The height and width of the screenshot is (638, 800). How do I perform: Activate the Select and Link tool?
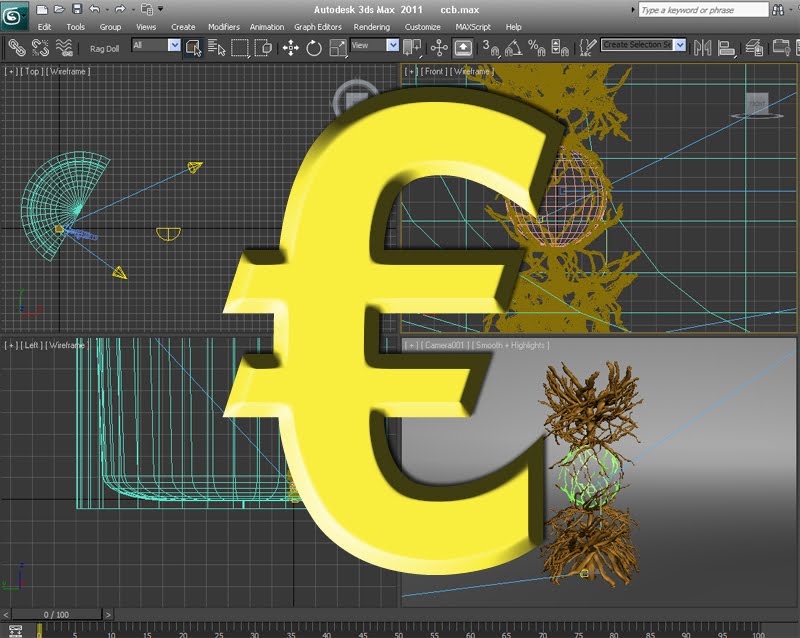(17, 48)
